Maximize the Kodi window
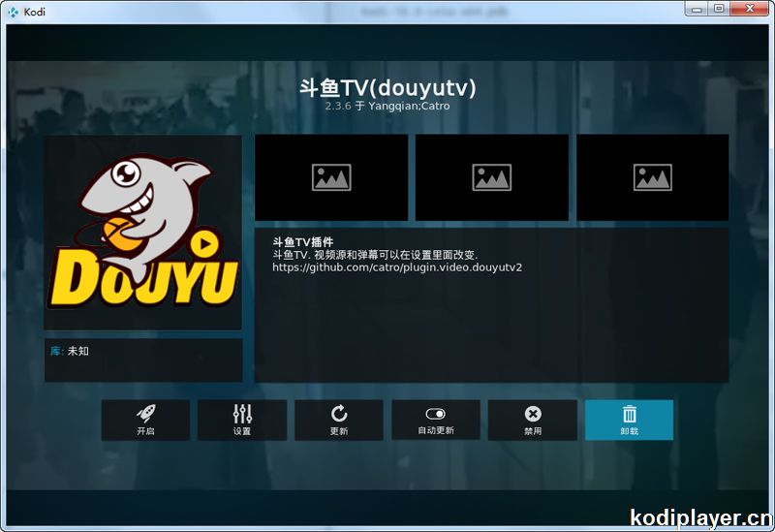 tap(719, 9)
